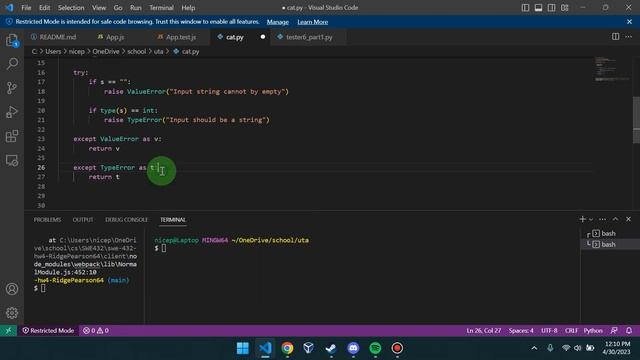Select the second bash terminal entry
The height and width of the screenshot is (360, 640).
[x=608, y=244]
